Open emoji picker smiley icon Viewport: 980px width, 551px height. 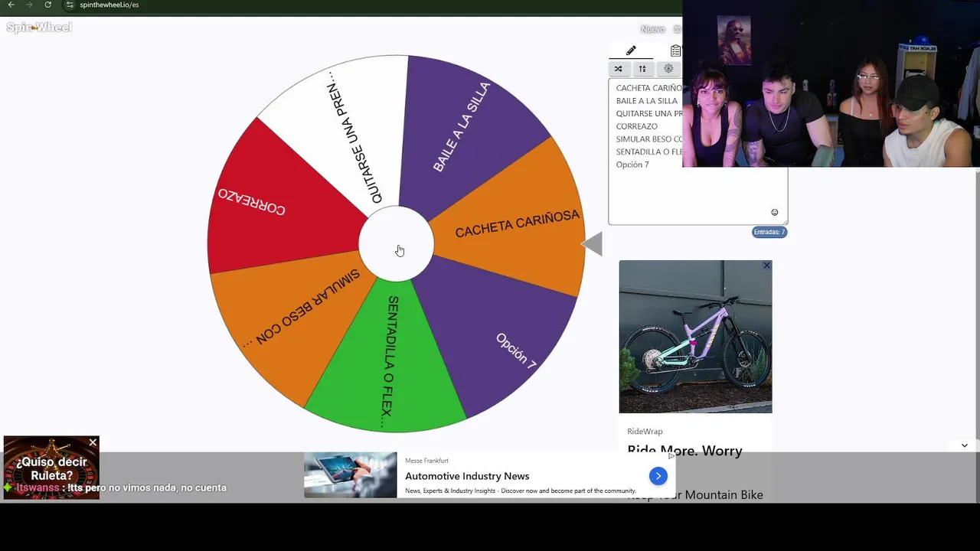[x=774, y=213]
